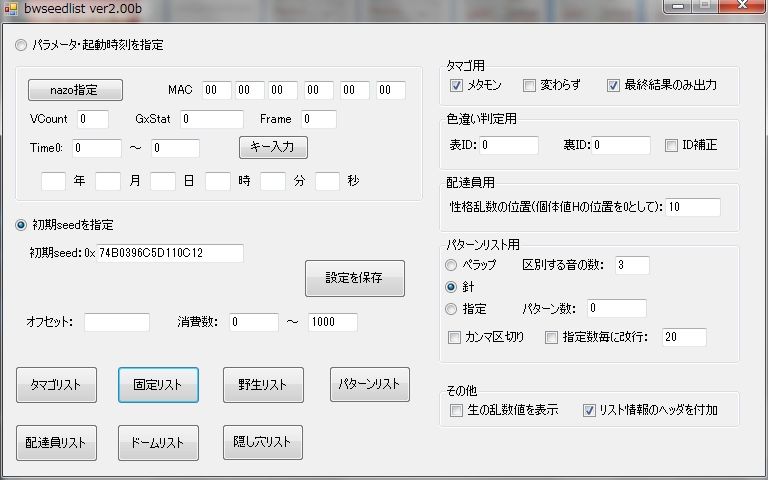Click the パターンリスト button
This screenshot has height=480, width=768.
point(370,384)
